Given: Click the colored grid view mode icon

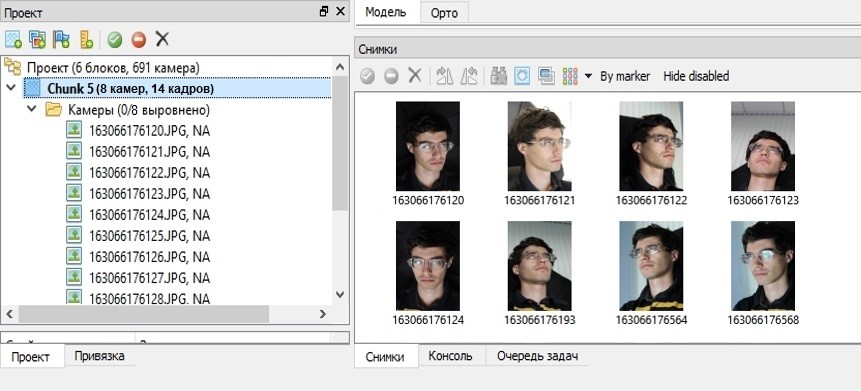Looking at the screenshot, I should point(570,76).
